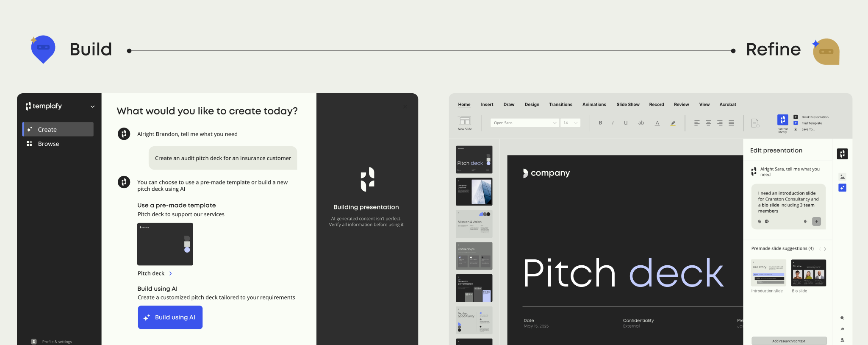Send the message with the arrow button
The height and width of the screenshot is (345, 868).
(816, 221)
